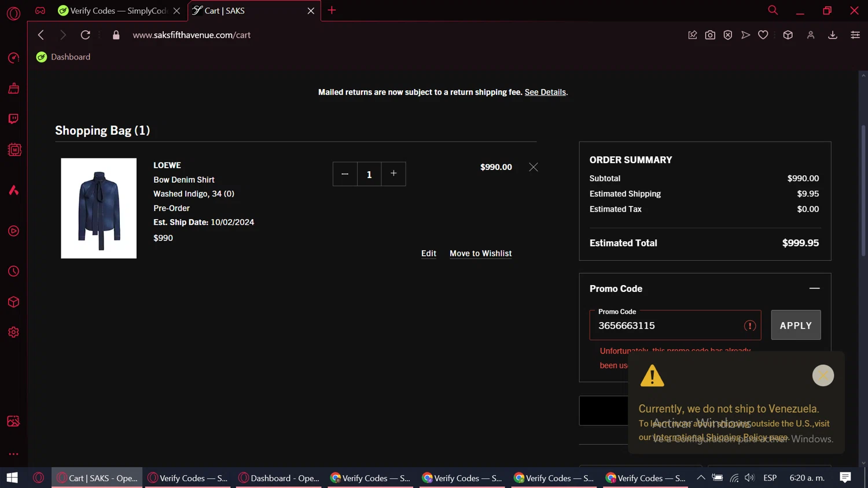The image size is (868, 488).
Task: Open Easy Setup menu icon
Action: 855,35
